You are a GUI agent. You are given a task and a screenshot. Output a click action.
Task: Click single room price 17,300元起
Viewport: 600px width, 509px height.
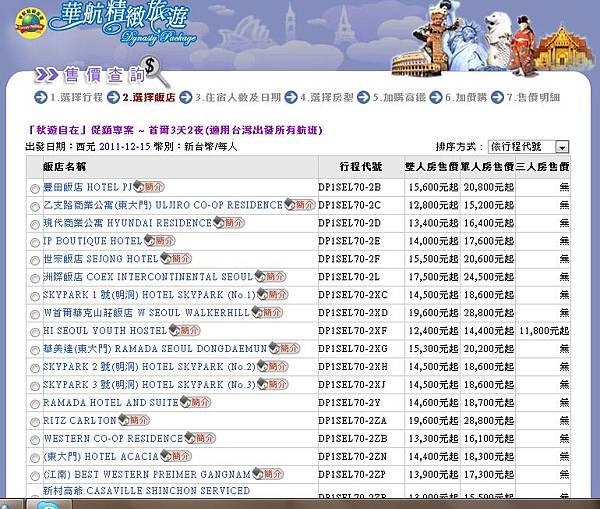point(489,474)
